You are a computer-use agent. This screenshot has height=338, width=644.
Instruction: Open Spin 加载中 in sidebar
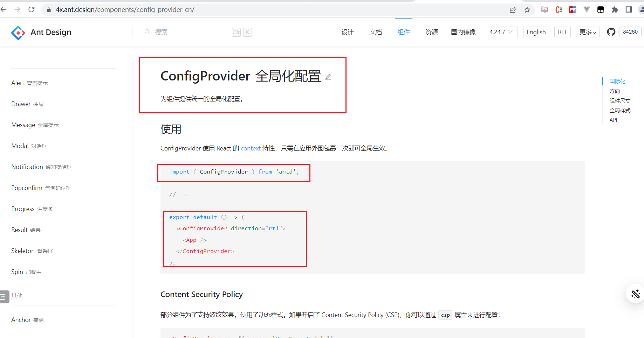coord(26,272)
